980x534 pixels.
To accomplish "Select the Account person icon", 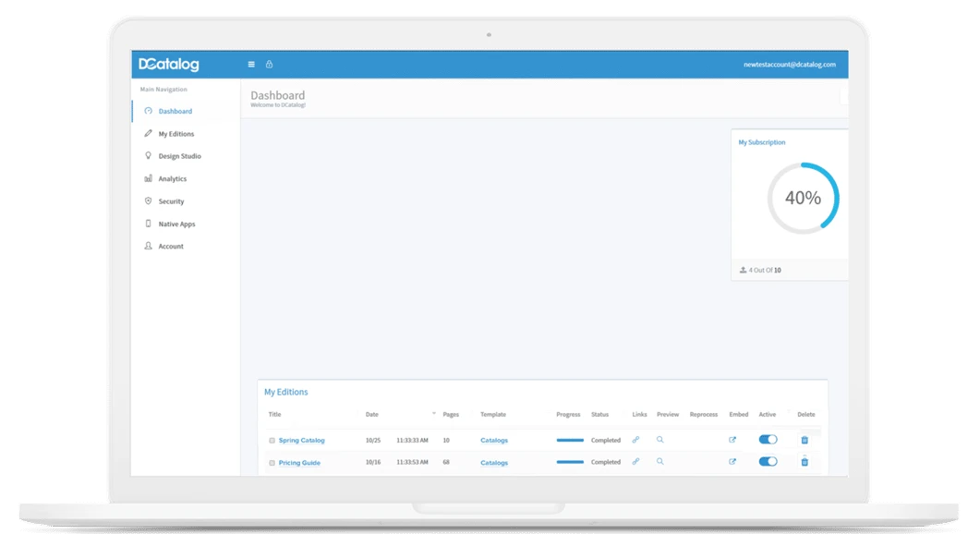I will 149,246.
